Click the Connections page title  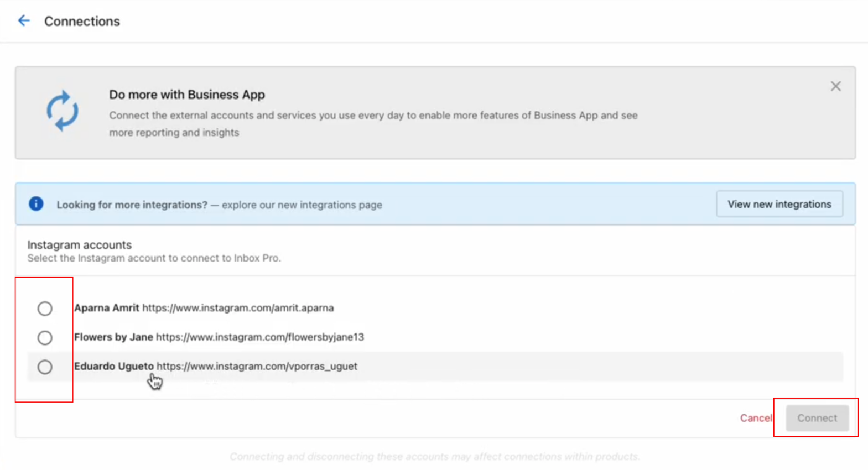(82, 22)
